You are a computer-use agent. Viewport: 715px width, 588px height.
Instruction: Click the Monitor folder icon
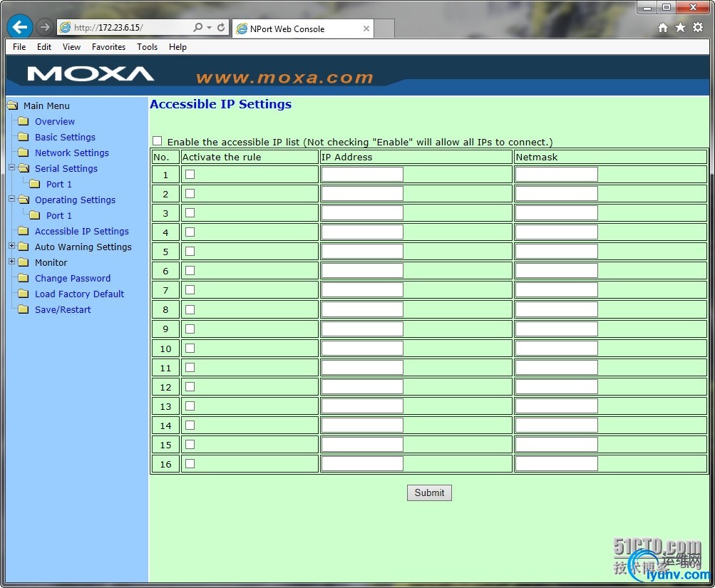click(24, 262)
